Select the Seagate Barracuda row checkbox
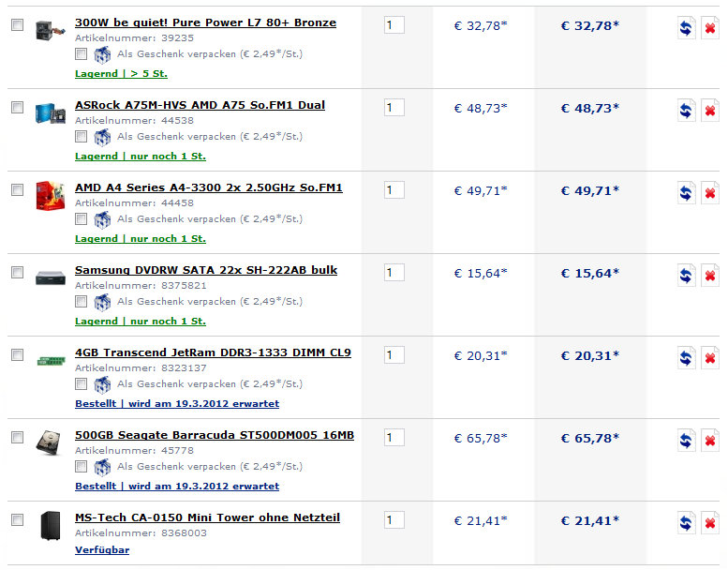The image size is (728, 570). 17,437
